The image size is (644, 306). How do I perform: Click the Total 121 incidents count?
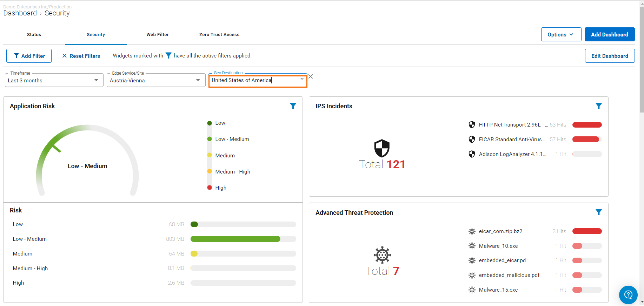tap(382, 164)
